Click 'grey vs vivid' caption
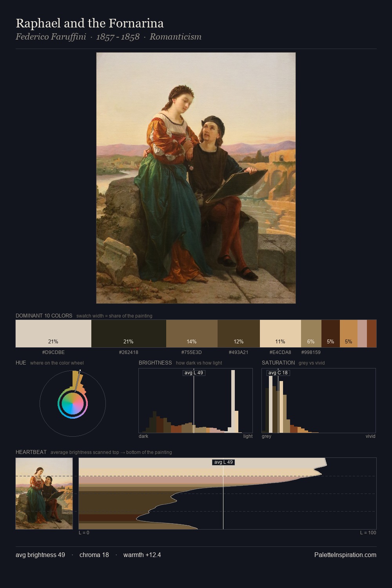The width and height of the screenshot is (392, 588). (312, 363)
